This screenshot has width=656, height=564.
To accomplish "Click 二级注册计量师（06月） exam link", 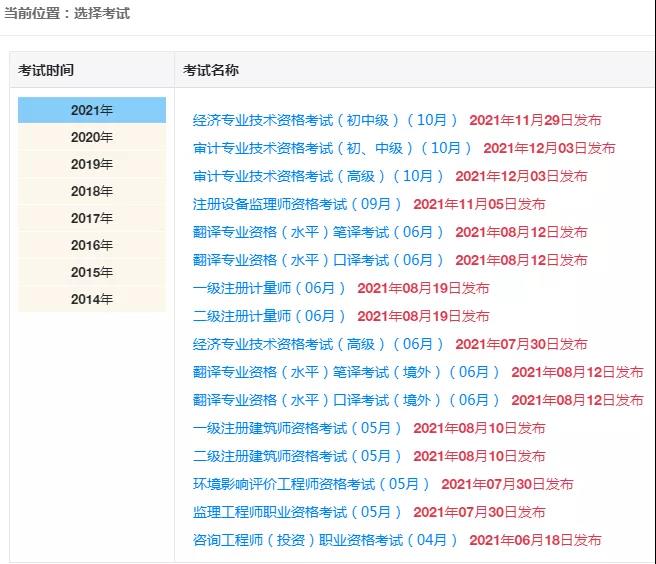I will tap(269, 316).
